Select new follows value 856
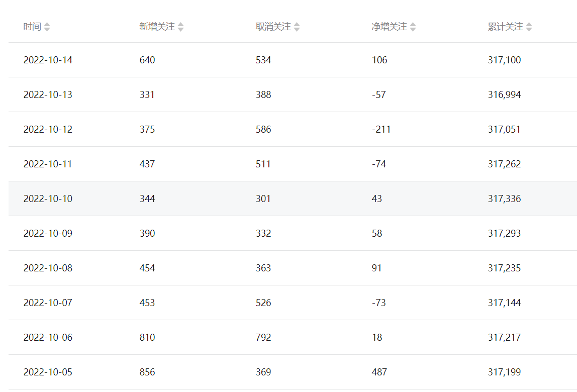 [147, 372]
